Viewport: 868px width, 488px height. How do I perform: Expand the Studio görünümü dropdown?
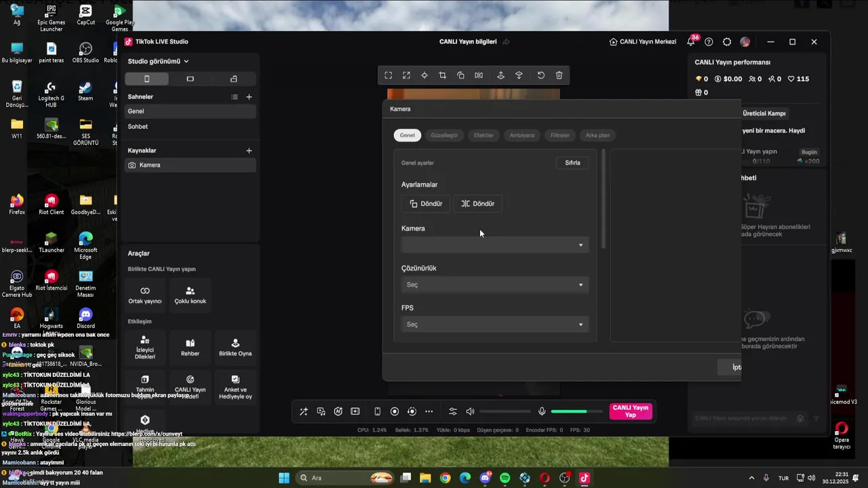tap(158, 61)
